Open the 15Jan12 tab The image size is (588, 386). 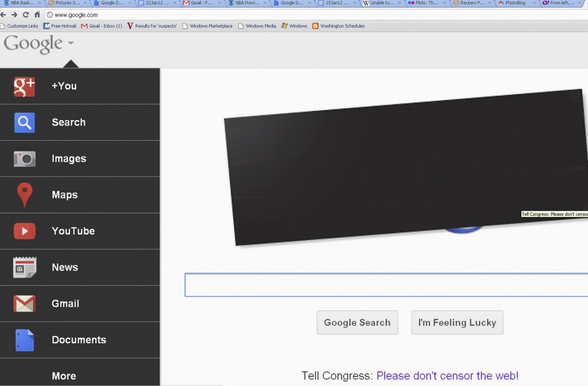(x=337, y=3)
